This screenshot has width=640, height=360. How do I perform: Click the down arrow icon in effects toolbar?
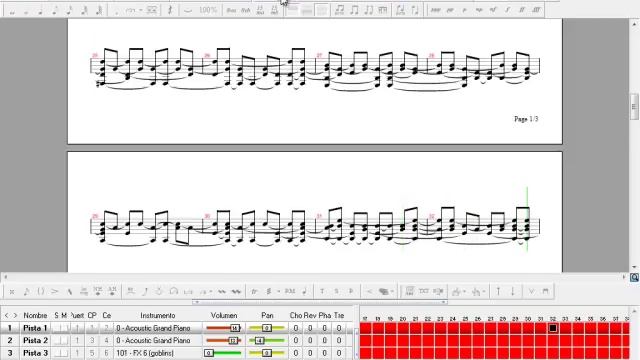513,291
